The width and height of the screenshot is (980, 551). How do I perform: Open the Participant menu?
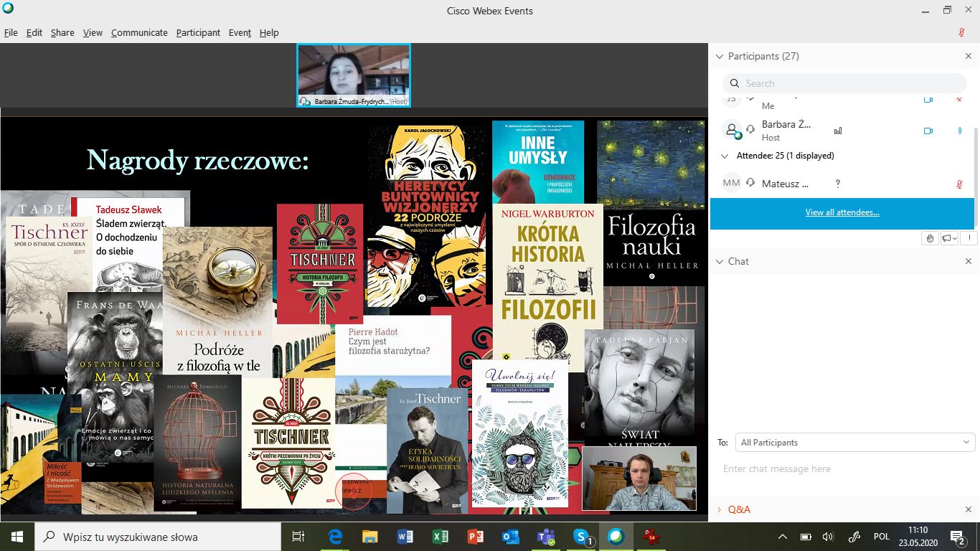pyautogui.click(x=198, y=33)
